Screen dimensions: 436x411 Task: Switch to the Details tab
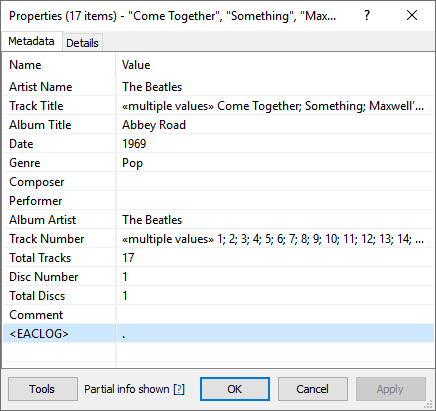pos(82,43)
